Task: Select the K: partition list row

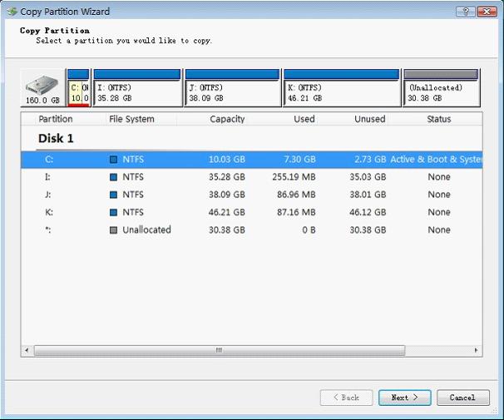Action: coord(250,213)
